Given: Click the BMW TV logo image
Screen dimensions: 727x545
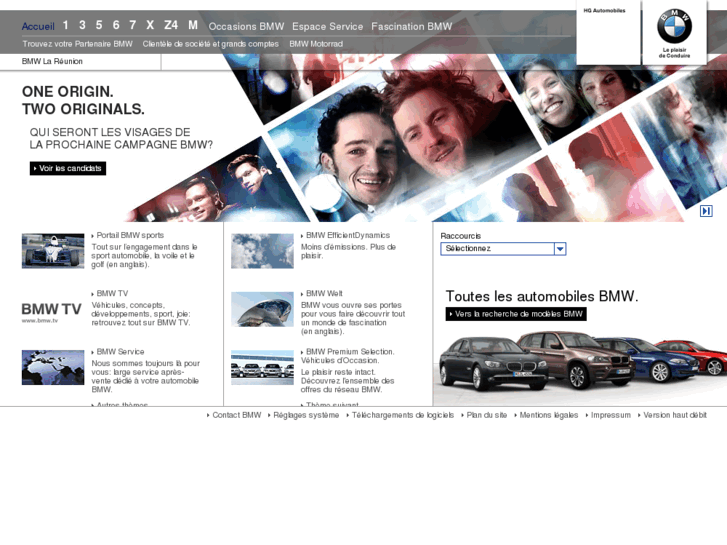Looking at the screenshot, I should coord(51,312).
